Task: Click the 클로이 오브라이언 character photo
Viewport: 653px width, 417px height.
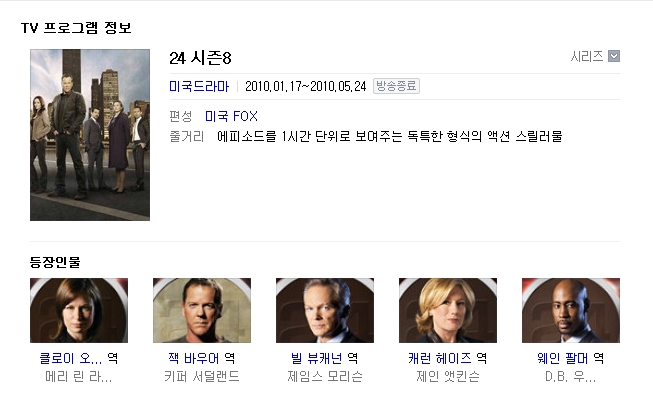Action: click(x=79, y=310)
